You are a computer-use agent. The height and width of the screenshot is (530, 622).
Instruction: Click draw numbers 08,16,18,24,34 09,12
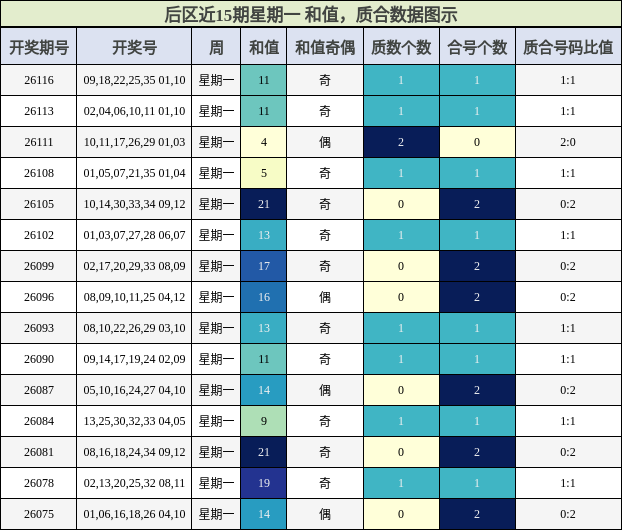134,452
